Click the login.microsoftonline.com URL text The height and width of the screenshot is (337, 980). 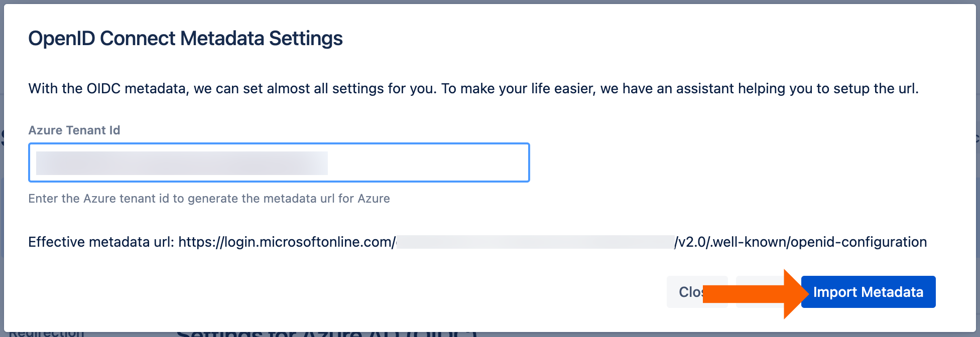pyautogui.click(x=286, y=242)
